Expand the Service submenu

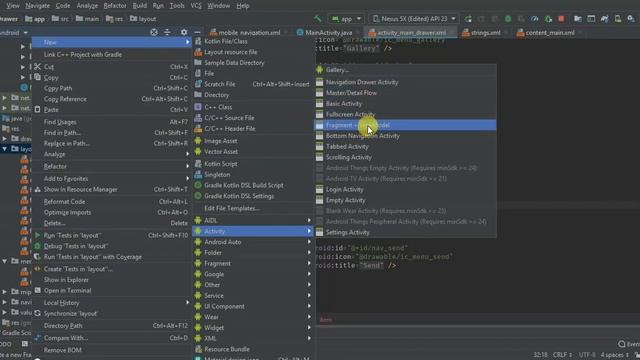coord(309,296)
